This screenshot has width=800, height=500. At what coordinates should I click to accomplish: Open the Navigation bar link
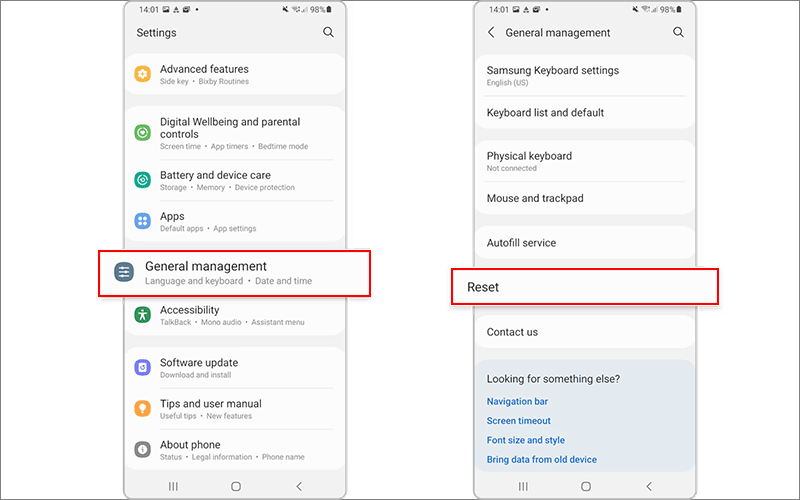pos(517,402)
